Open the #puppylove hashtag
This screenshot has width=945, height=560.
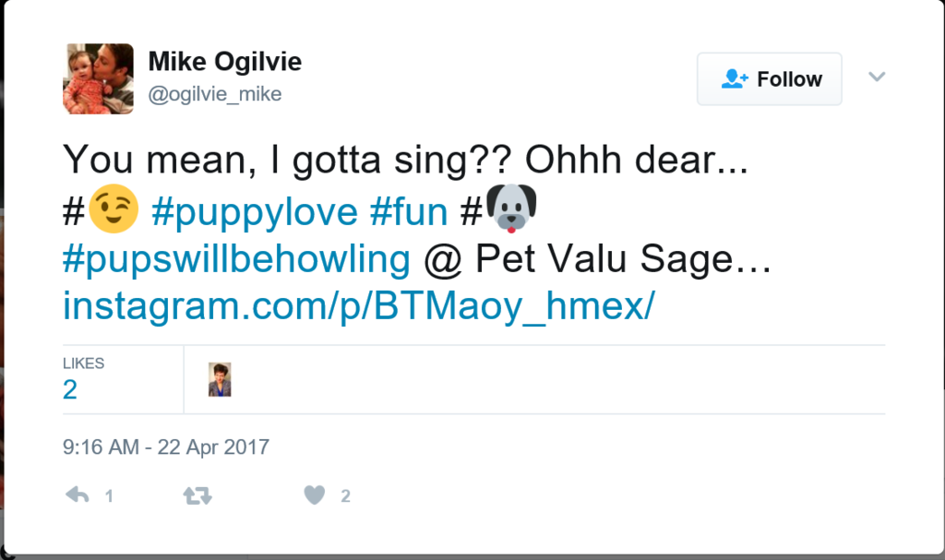255,212
